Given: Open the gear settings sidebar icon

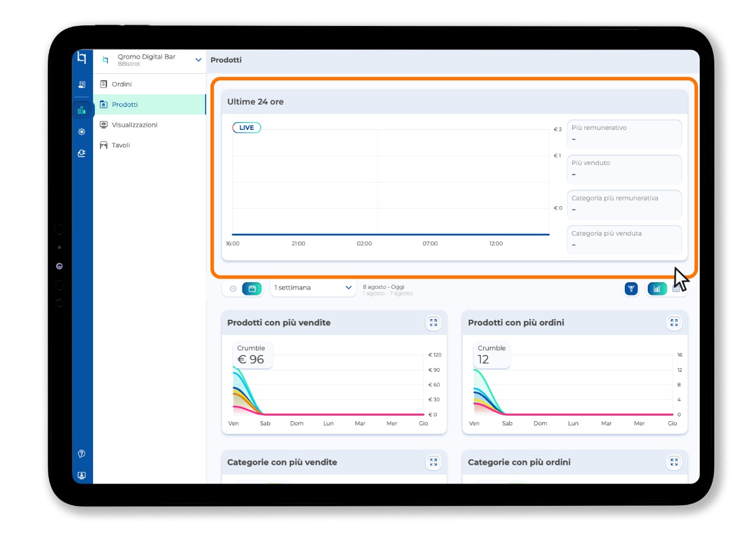Looking at the screenshot, I should (x=82, y=131).
